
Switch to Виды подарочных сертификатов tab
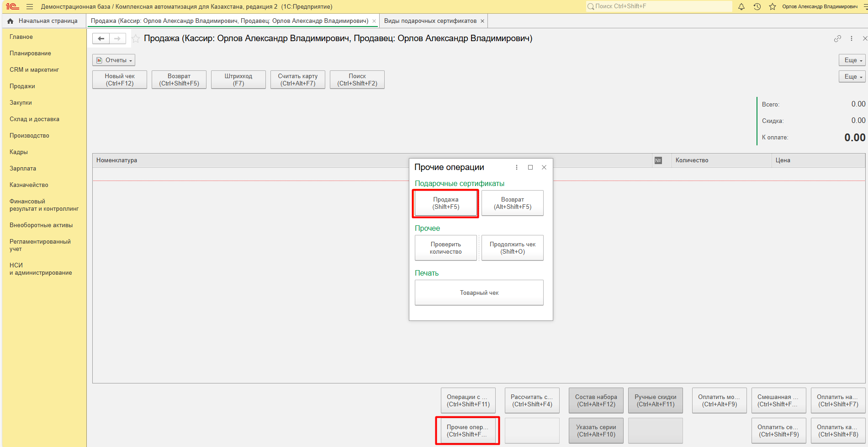tap(430, 21)
